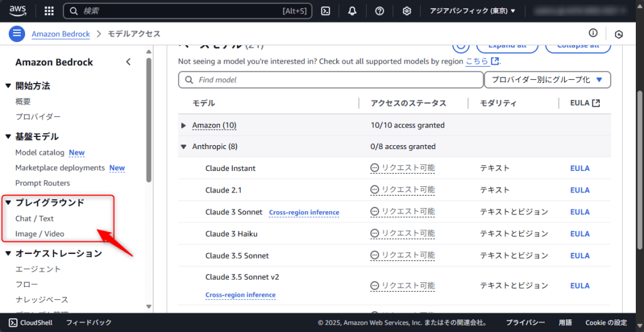Image resolution: width=644 pixels, height=332 pixels.
Task: Open Marketplace deployments in the sidebar
Action: point(60,168)
